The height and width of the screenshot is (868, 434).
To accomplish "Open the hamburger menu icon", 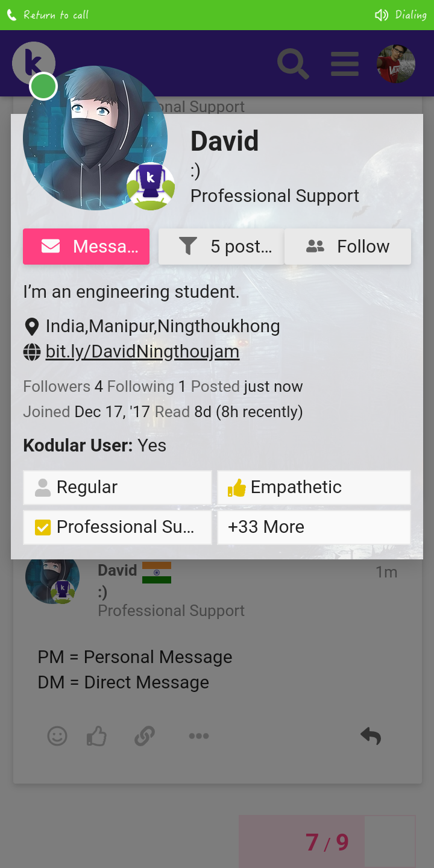I will [345, 64].
